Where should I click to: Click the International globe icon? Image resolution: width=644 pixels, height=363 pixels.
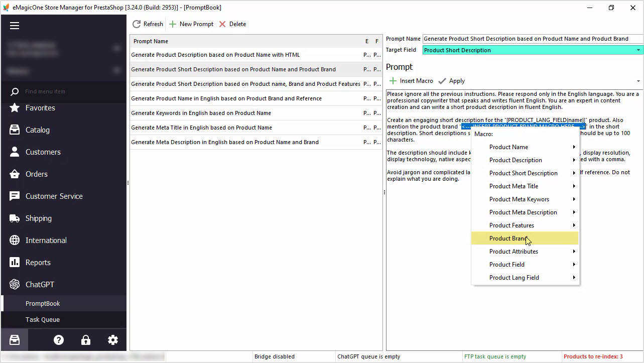[x=15, y=240]
